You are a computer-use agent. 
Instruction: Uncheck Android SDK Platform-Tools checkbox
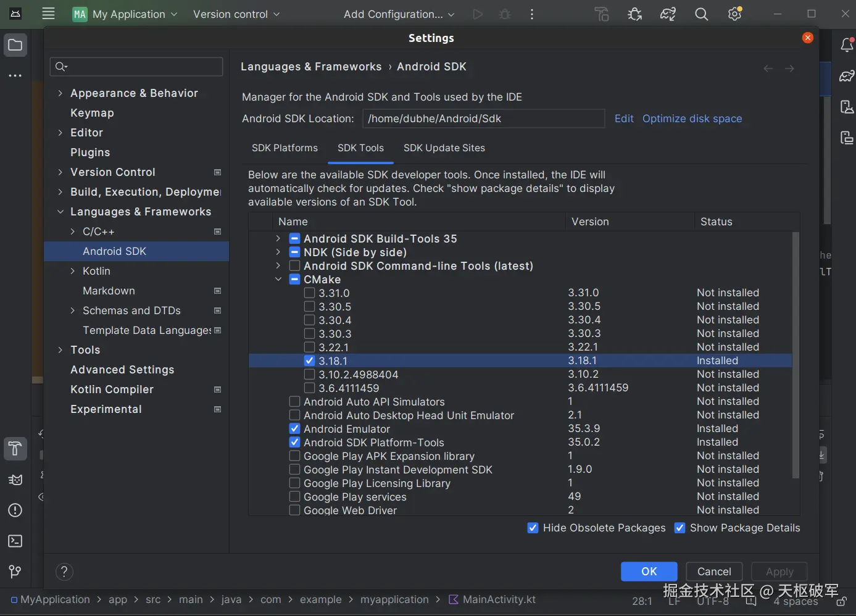click(294, 442)
